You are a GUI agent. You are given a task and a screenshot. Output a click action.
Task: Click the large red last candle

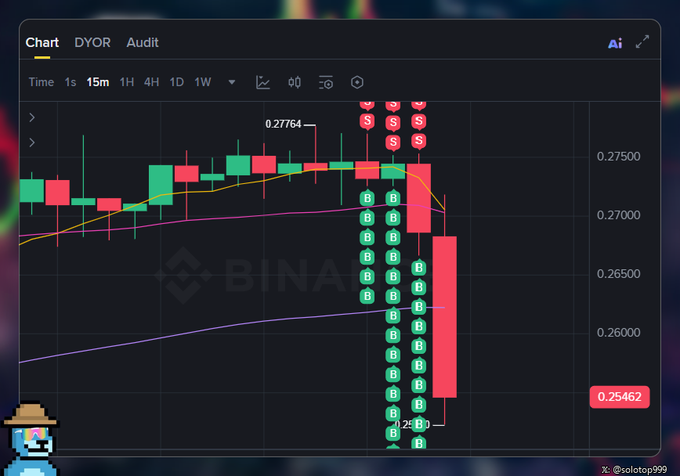tap(445, 316)
